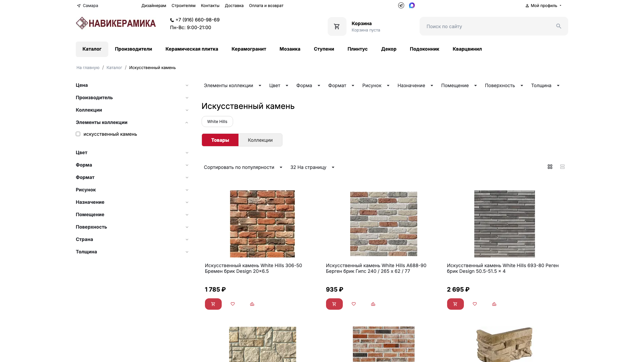Expand the Коллекции sidebar filter
This screenshot has width=644, height=362.
(132, 110)
